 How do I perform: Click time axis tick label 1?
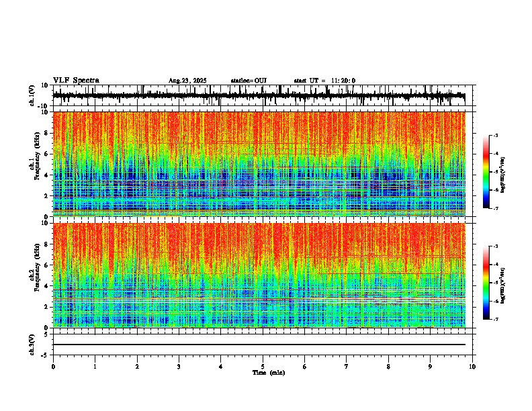click(x=95, y=367)
